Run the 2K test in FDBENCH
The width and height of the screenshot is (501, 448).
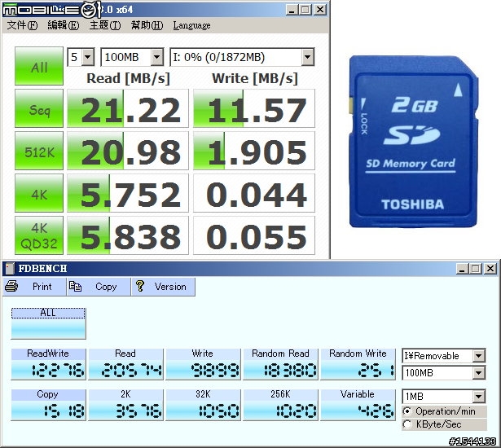coord(126,405)
